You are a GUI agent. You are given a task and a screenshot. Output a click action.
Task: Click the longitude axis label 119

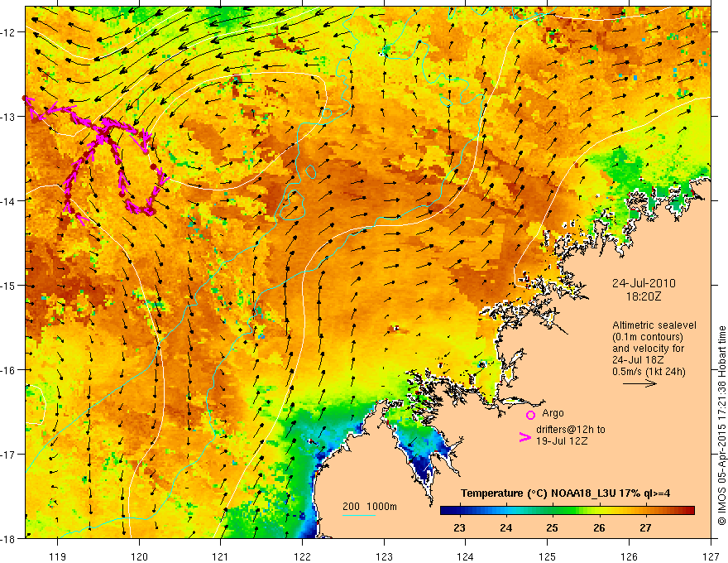[x=58, y=556]
